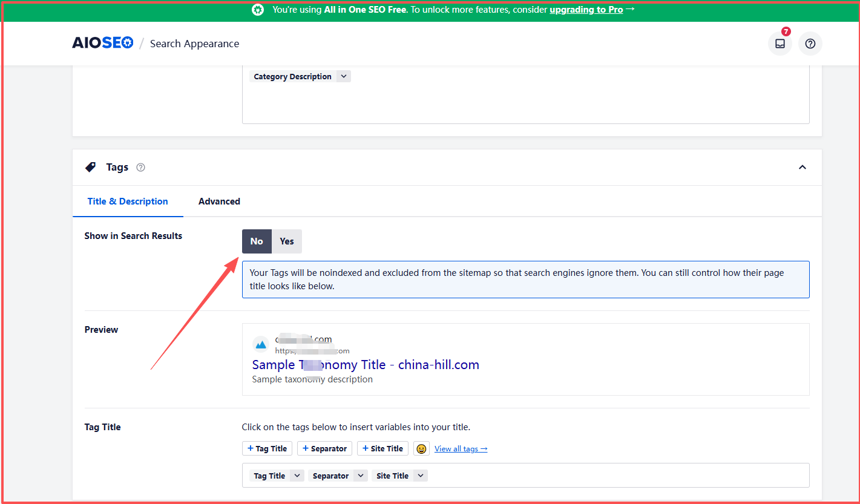Click the noindexed Tags info notice

pos(525,280)
